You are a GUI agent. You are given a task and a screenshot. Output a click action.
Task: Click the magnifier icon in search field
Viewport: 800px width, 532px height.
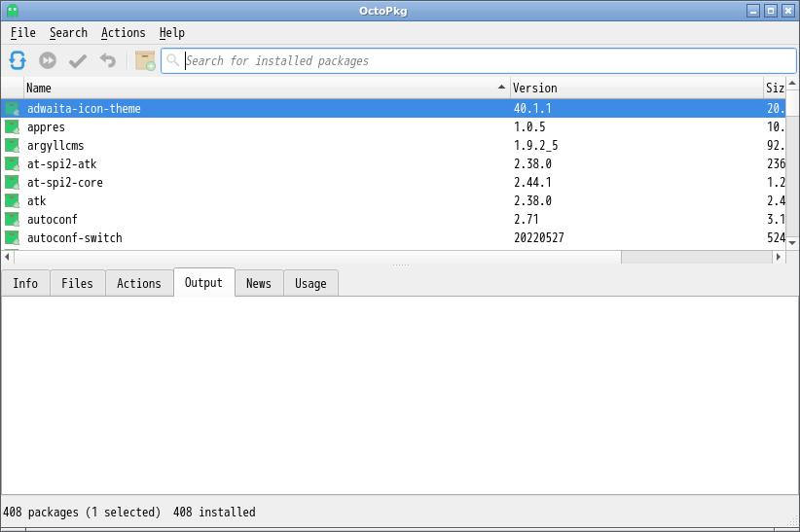[x=173, y=60]
